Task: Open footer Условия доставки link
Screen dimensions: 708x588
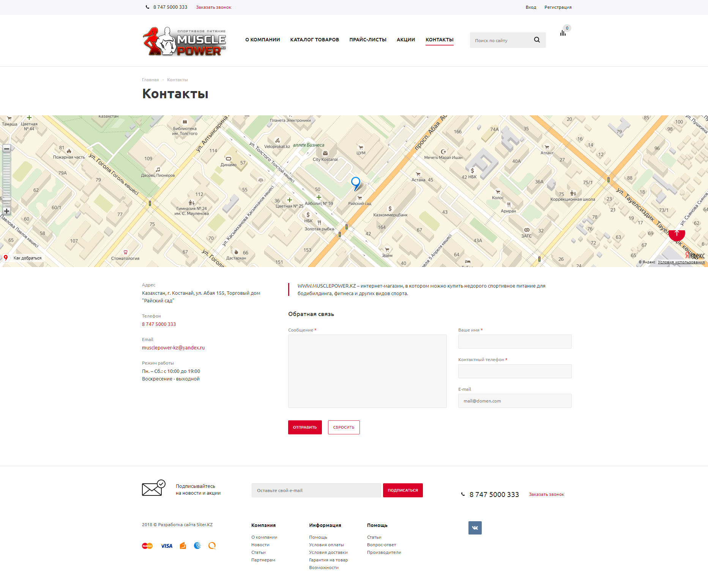Action: (x=328, y=552)
